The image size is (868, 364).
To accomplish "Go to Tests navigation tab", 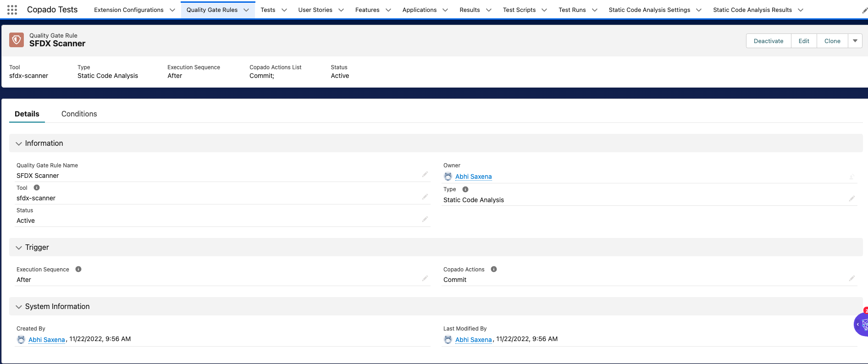I will coord(268,10).
